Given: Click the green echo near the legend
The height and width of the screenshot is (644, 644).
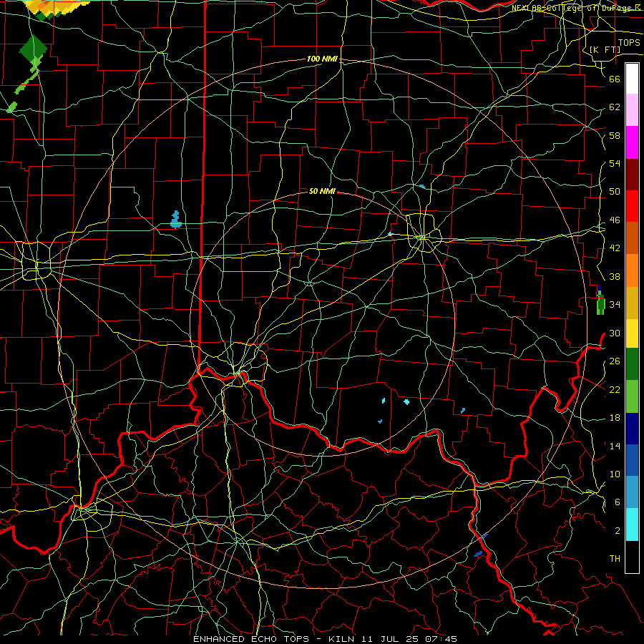Looking at the screenshot, I should pos(600,302).
